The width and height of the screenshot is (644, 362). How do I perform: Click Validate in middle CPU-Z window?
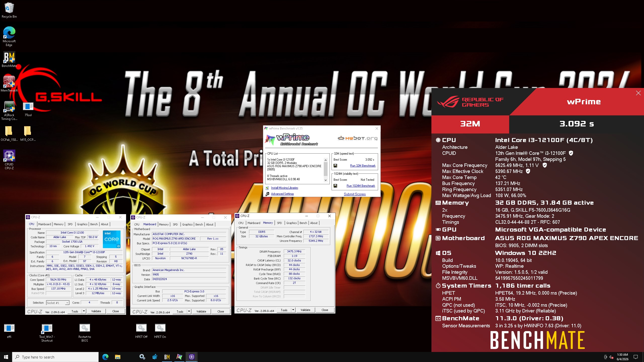click(201, 311)
